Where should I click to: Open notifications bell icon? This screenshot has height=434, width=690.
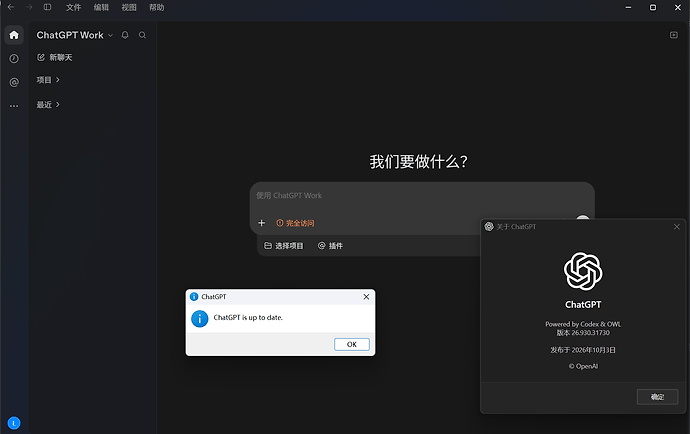(x=125, y=35)
